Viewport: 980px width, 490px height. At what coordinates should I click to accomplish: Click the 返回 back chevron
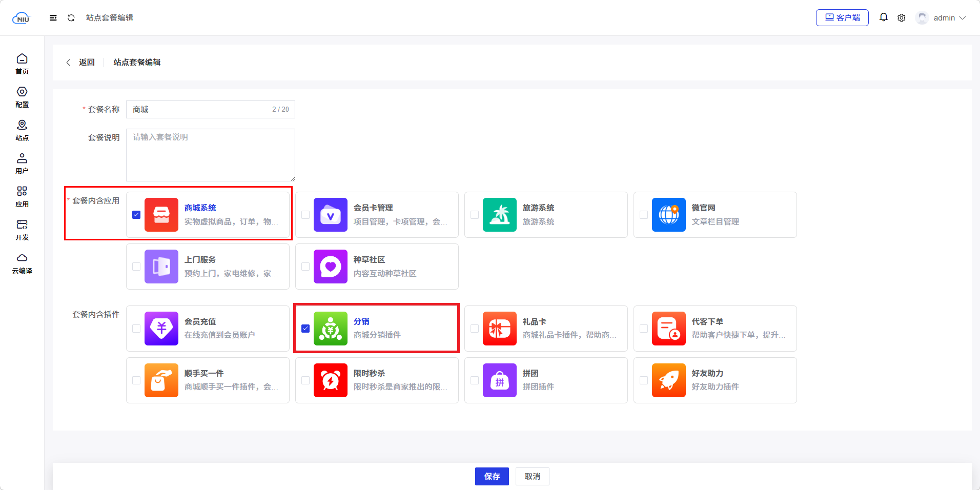pyautogui.click(x=68, y=63)
